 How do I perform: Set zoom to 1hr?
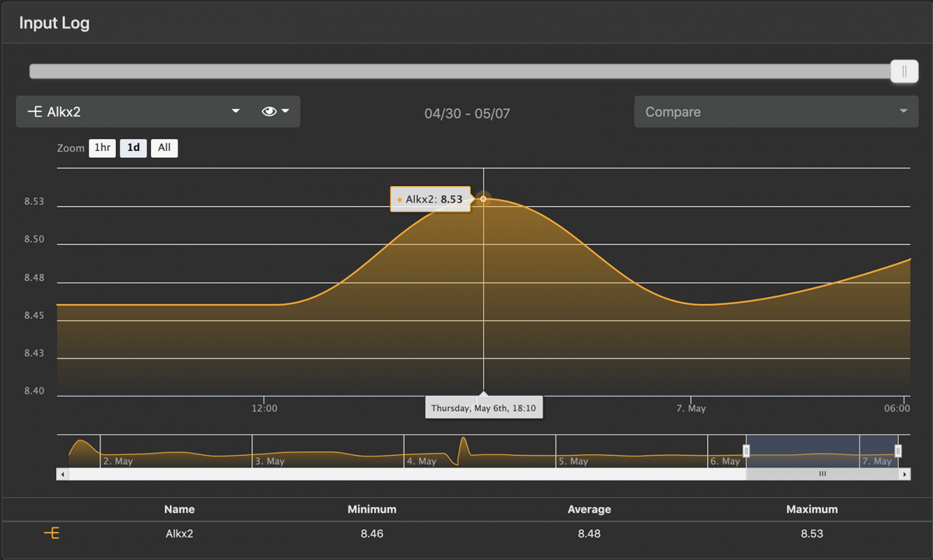click(102, 148)
